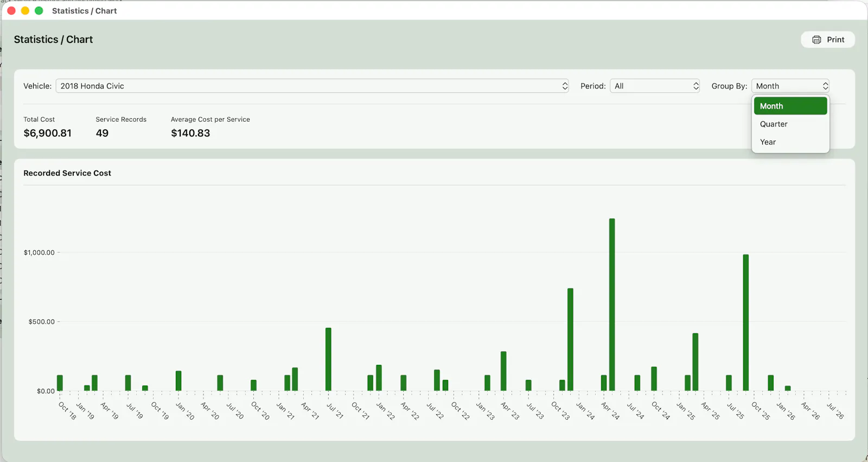Image resolution: width=868 pixels, height=462 pixels.
Task: Open the Vehicle dropdown showing 2018 Honda Civic
Action: pyautogui.click(x=312, y=86)
